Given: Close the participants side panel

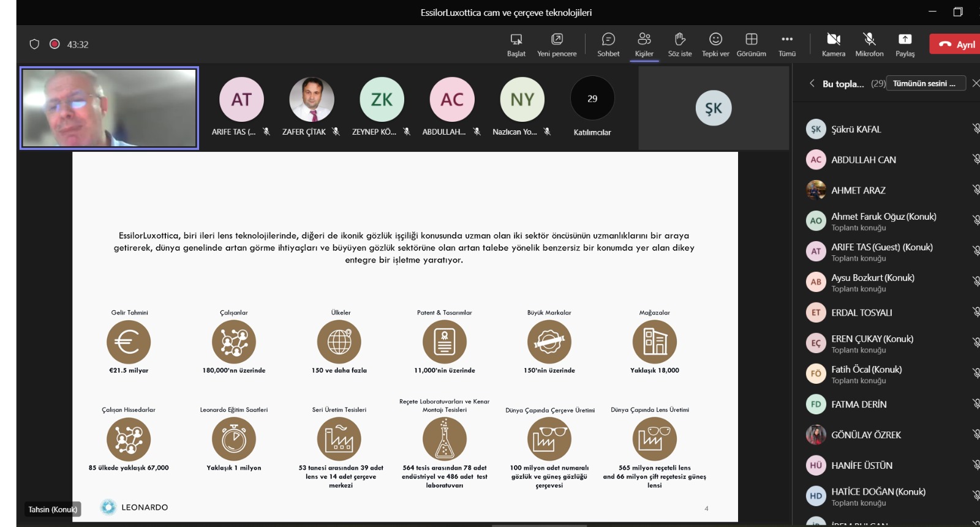Looking at the screenshot, I should click(976, 83).
